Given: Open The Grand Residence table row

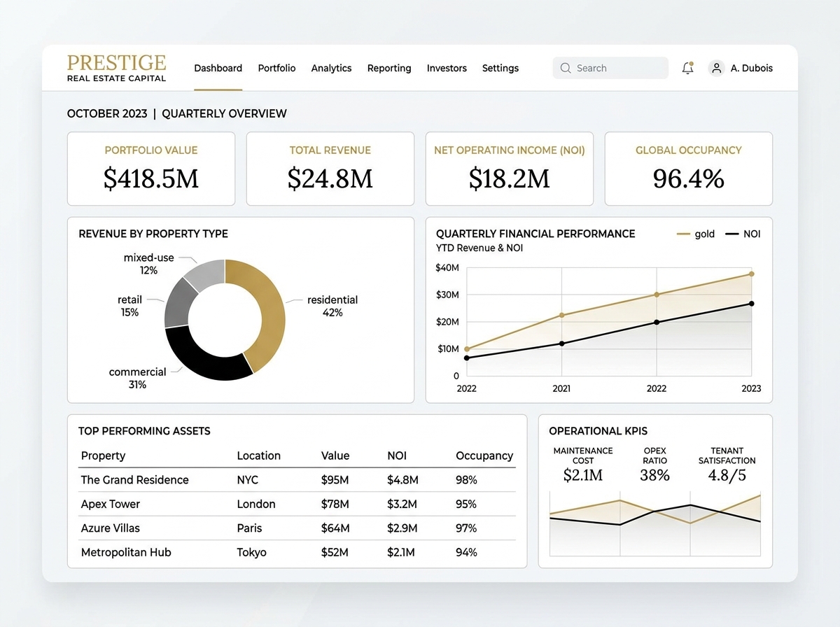Looking at the screenshot, I should click(x=297, y=480).
